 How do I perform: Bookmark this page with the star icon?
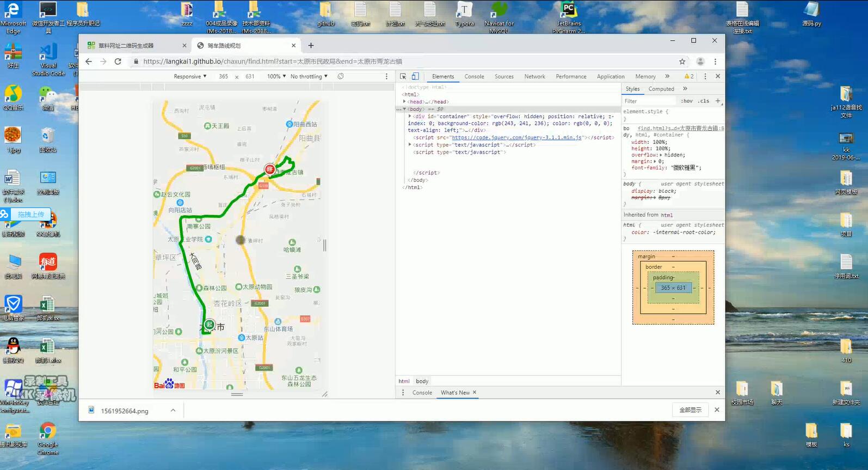coord(682,62)
